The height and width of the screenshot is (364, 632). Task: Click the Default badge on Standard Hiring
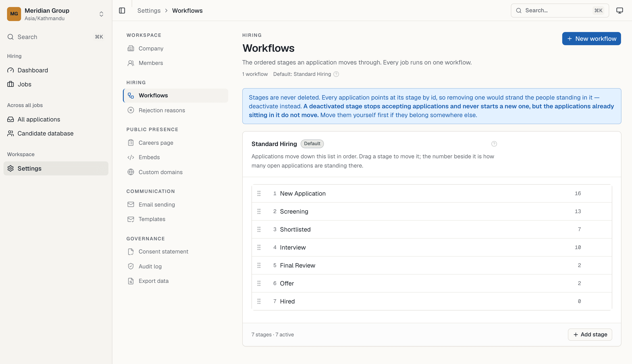[x=312, y=144]
